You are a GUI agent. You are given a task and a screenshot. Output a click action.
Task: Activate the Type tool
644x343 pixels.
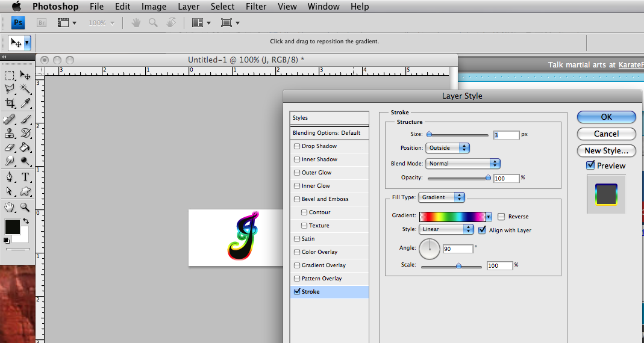pyautogui.click(x=25, y=177)
